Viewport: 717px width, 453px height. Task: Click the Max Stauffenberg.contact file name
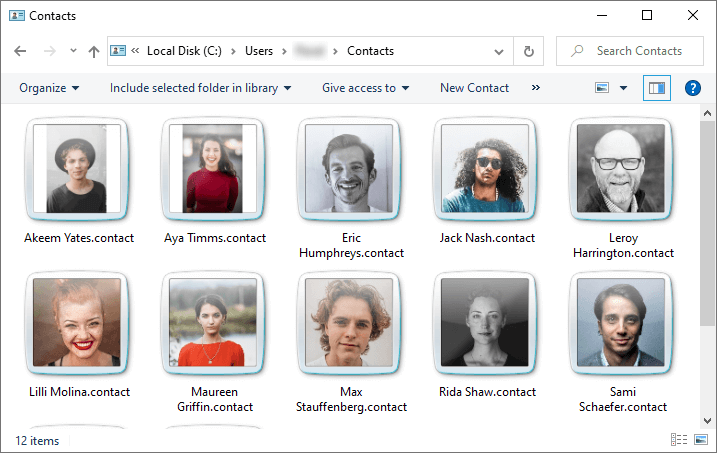[x=351, y=400]
